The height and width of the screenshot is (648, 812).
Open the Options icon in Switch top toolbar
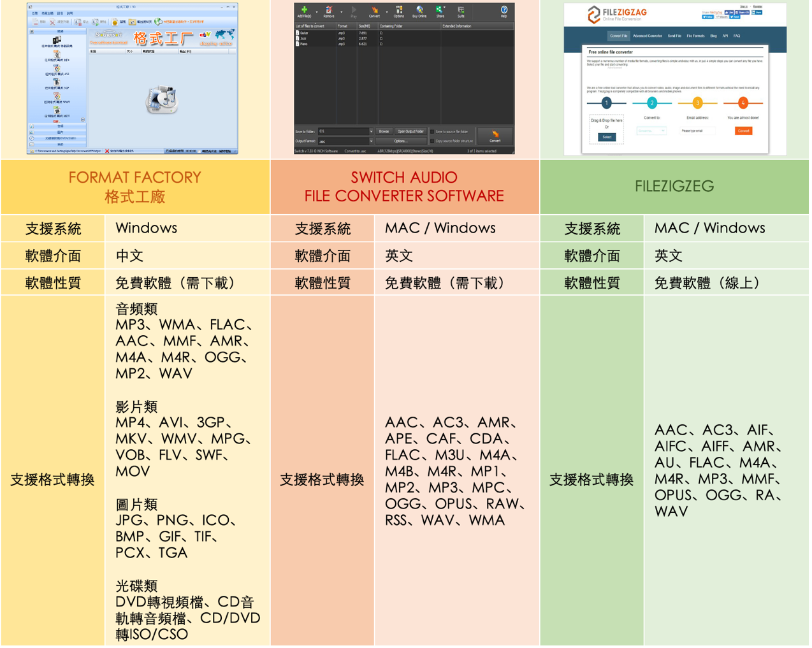[399, 11]
